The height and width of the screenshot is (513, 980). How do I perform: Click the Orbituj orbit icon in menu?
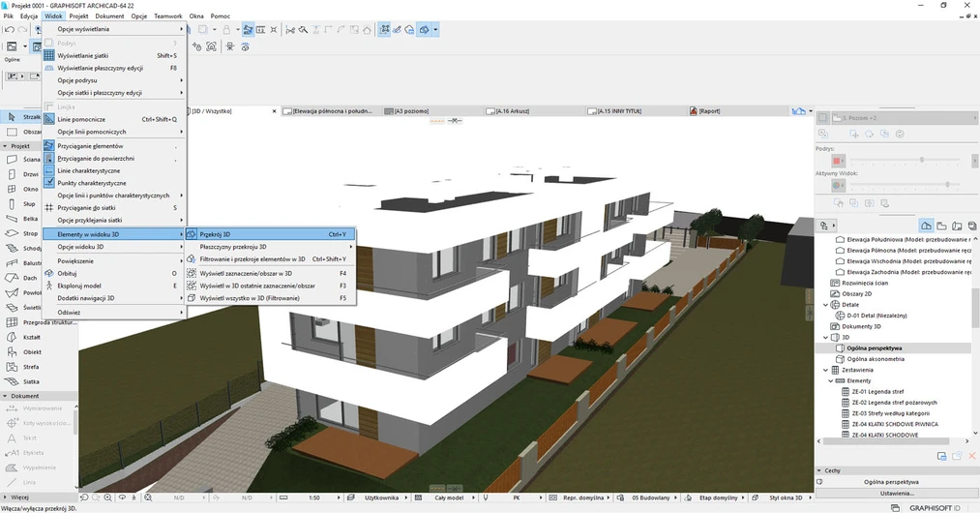[x=48, y=273]
